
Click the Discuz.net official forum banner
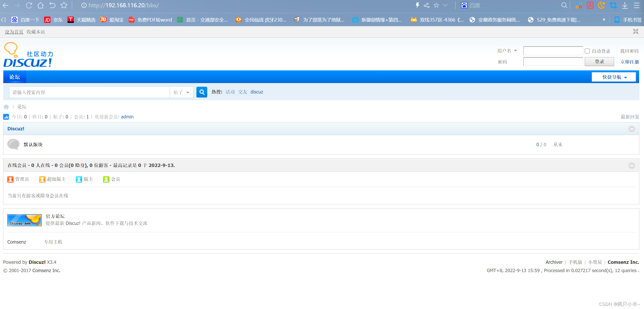(24, 220)
